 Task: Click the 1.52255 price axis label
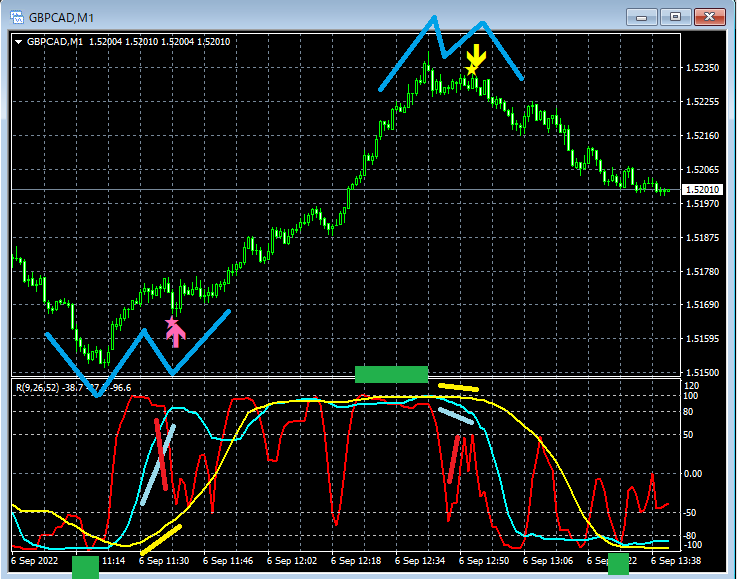coord(702,102)
